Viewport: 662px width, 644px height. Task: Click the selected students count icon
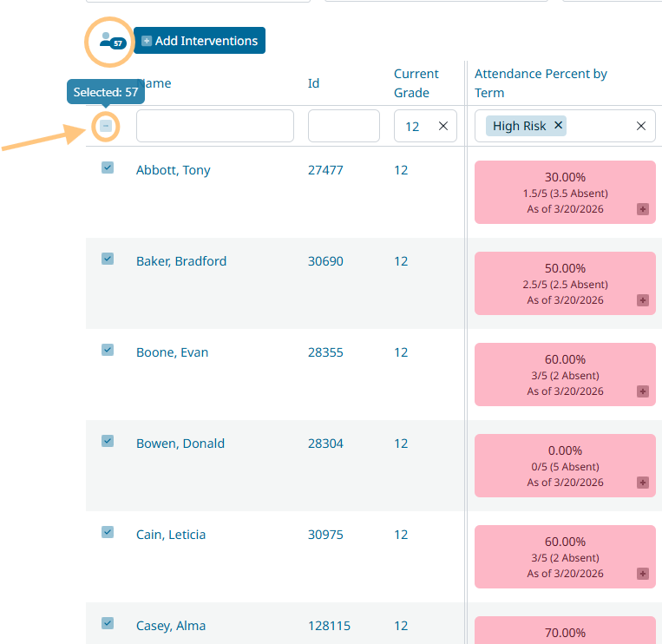tap(110, 41)
